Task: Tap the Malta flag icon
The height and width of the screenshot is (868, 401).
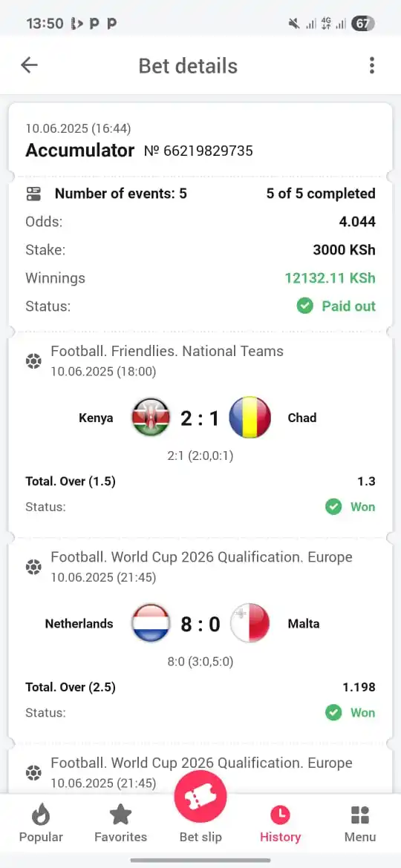Action: click(x=250, y=622)
